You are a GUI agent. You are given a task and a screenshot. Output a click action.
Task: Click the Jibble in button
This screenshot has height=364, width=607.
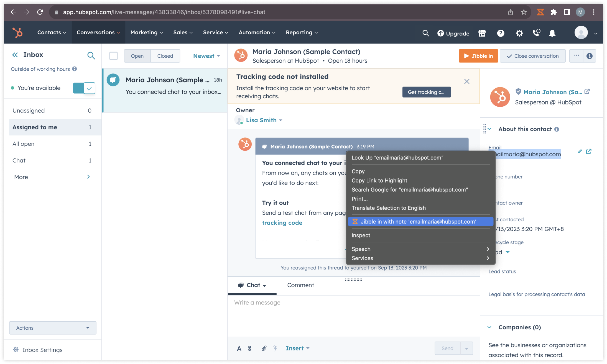point(478,56)
